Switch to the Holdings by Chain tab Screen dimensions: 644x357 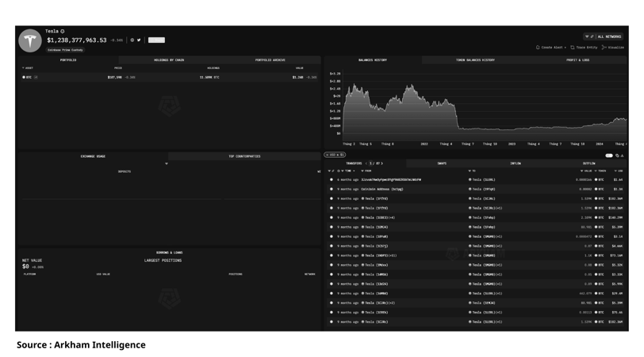point(169,60)
